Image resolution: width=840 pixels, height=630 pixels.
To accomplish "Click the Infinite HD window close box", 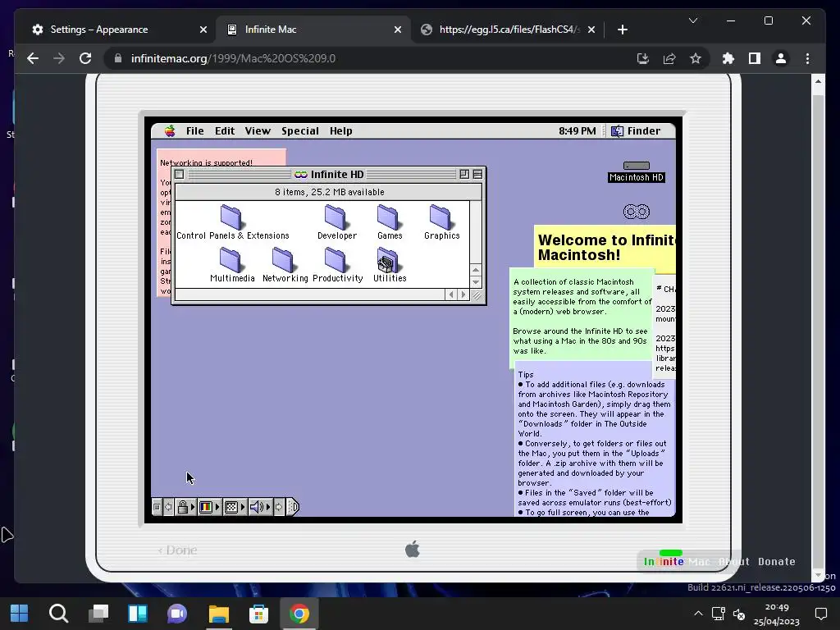I will pos(180,174).
